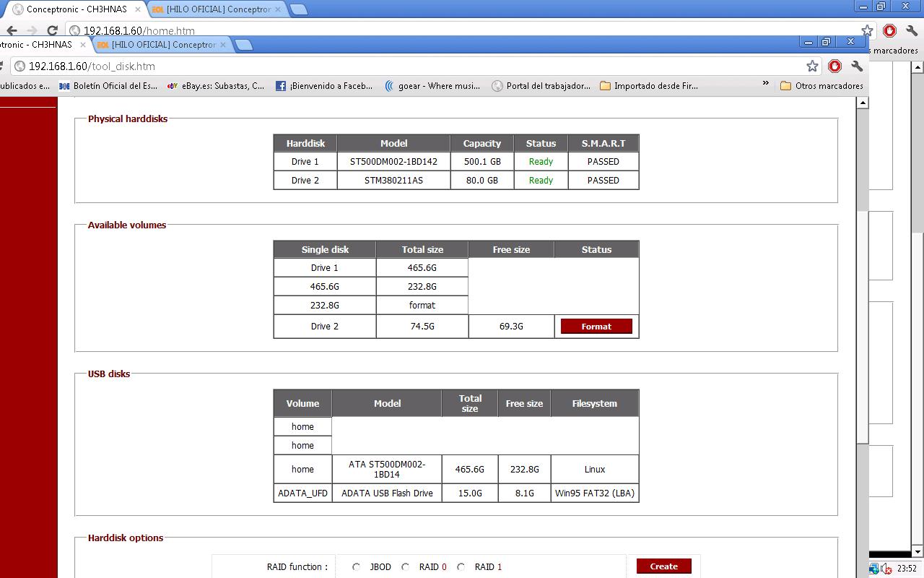Click the forward arrow in rear window
This screenshot has height=578, width=924.
(x=32, y=30)
